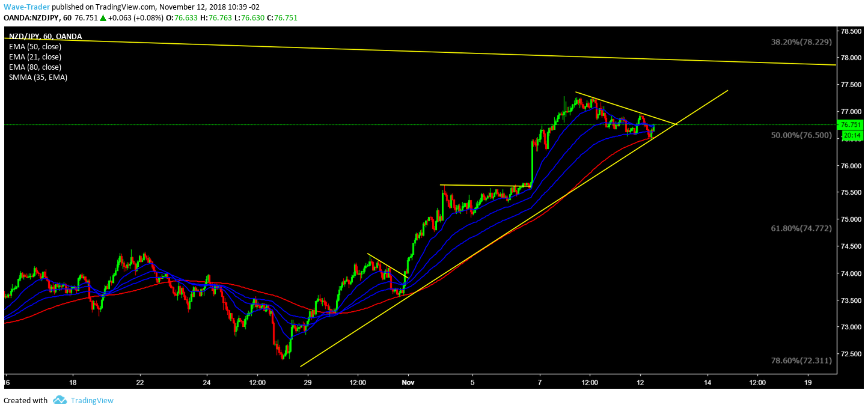868x411 pixels.
Task: Click the TradingView cloud logo icon
Action: (60, 400)
